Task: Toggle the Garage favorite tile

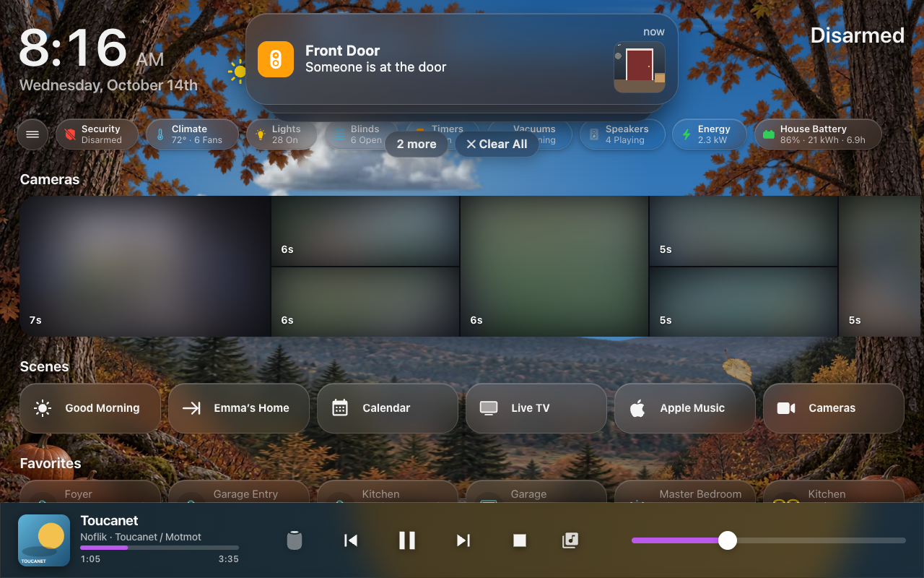Action: point(536,492)
